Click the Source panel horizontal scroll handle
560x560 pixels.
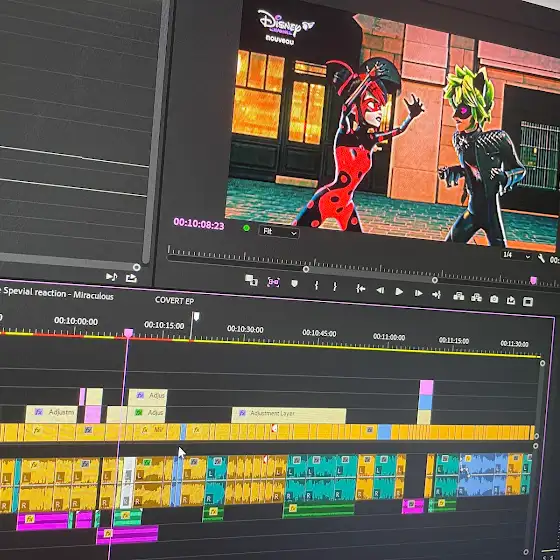136,267
